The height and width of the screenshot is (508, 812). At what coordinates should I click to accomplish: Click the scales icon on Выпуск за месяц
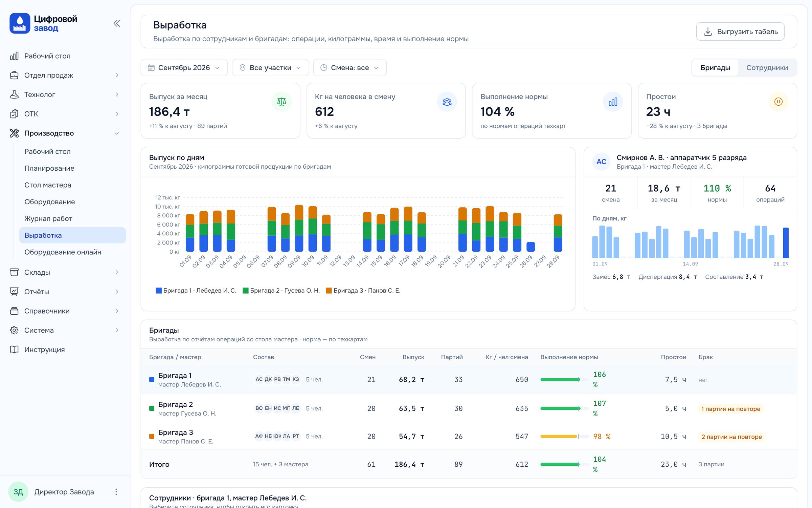coord(281,102)
